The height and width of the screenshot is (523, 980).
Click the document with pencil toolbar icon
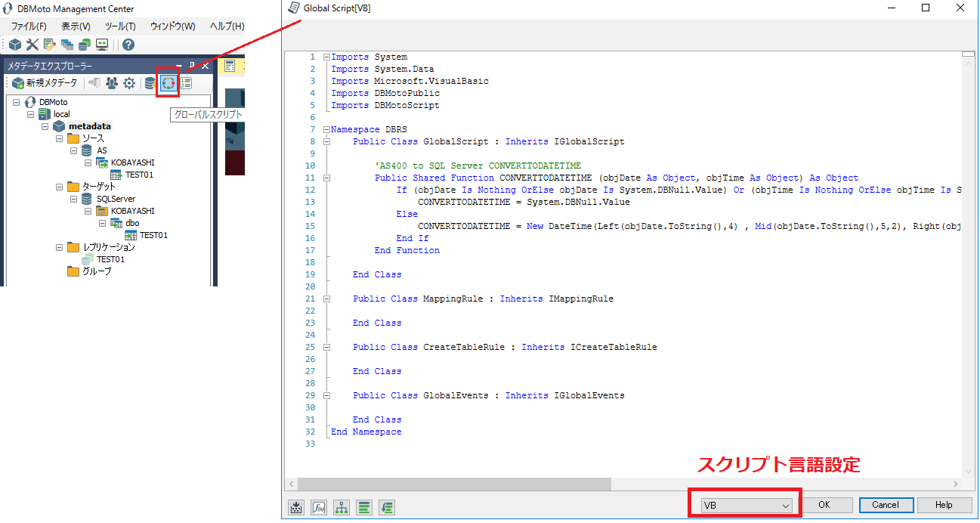[50, 45]
